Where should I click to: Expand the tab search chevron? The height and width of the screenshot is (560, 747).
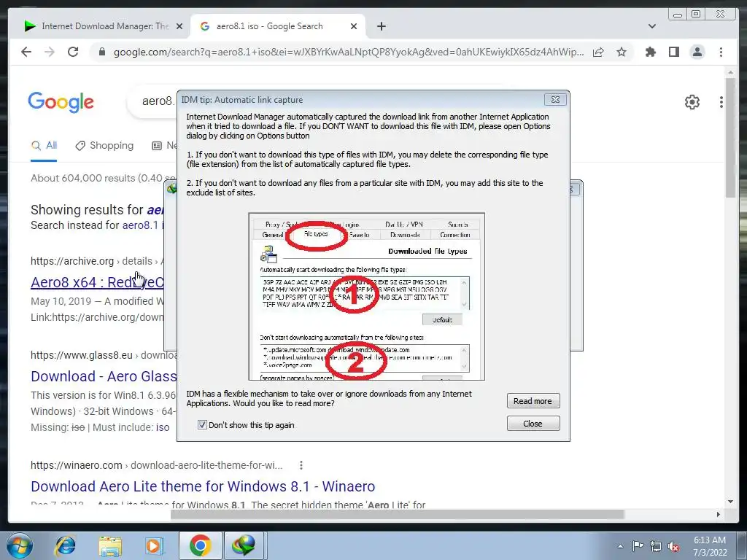coord(652,26)
